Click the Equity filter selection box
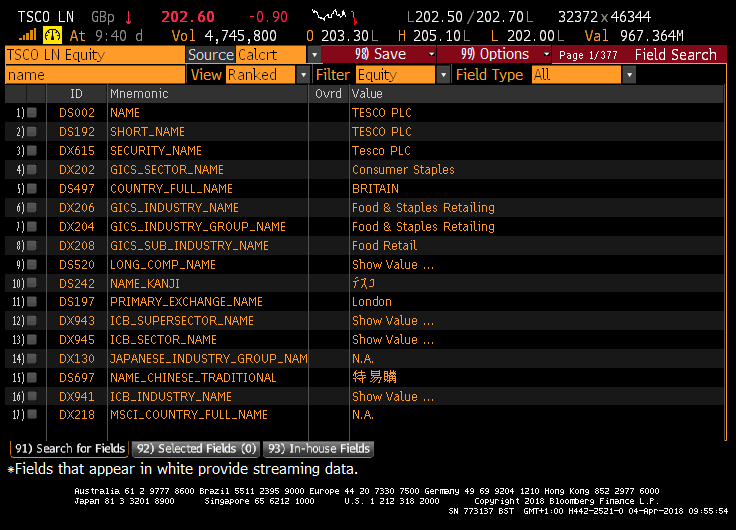This screenshot has height=530, width=736. pos(396,75)
